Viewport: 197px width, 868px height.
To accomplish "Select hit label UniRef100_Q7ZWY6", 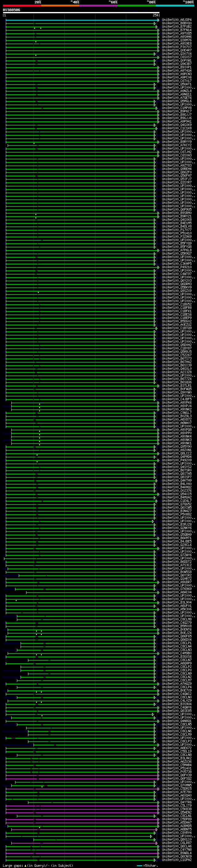I will [x=177, y=555].
